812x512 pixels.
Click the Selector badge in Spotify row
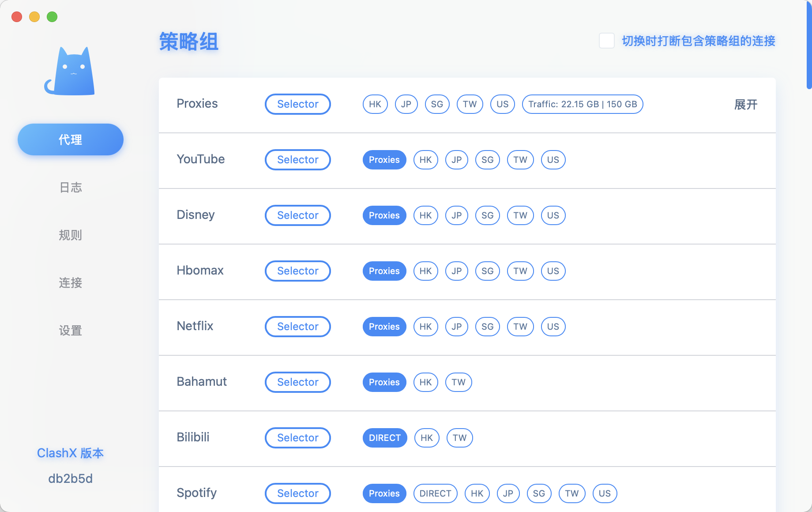coord(298,493)
